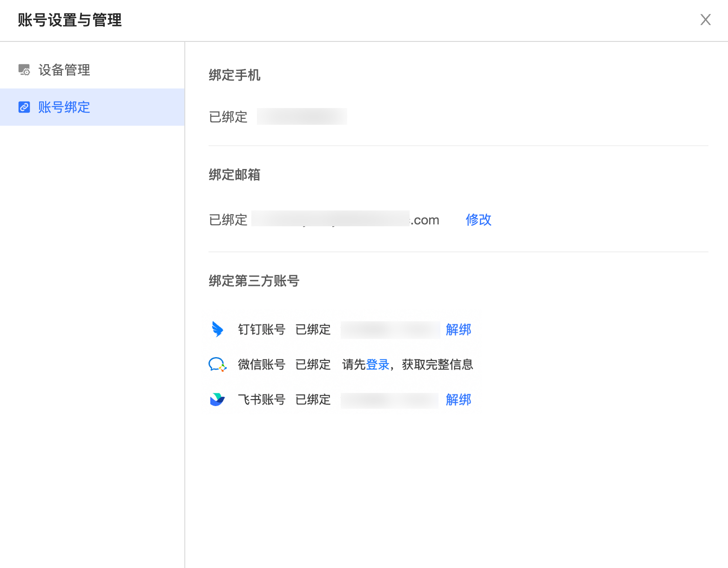Click the blurred Feishu account name
Screen dimensions: 728x568
point(390,400)
